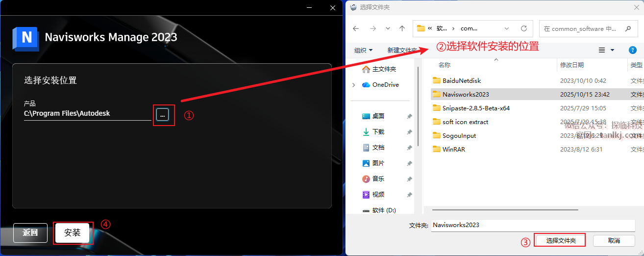The image size is (644, 256).
Task: Click the up-one-level arrow in the file dialog
Action: pos(402,28)
